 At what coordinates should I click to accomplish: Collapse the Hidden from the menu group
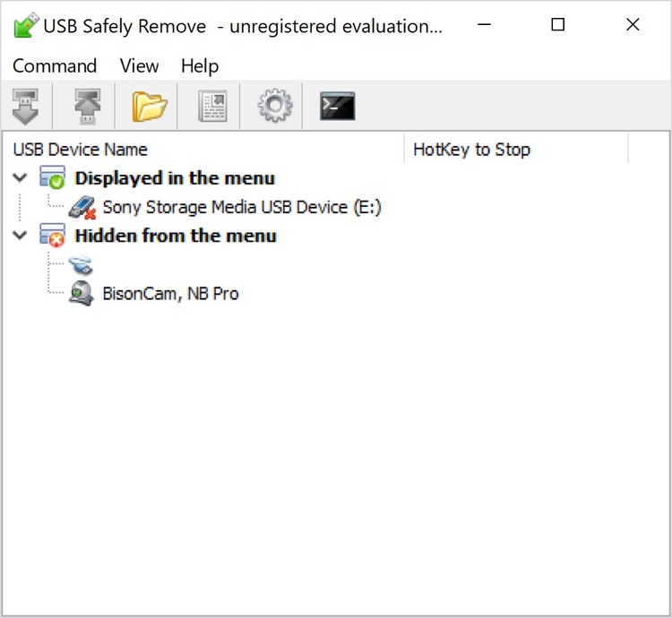(x=20, y=236)
